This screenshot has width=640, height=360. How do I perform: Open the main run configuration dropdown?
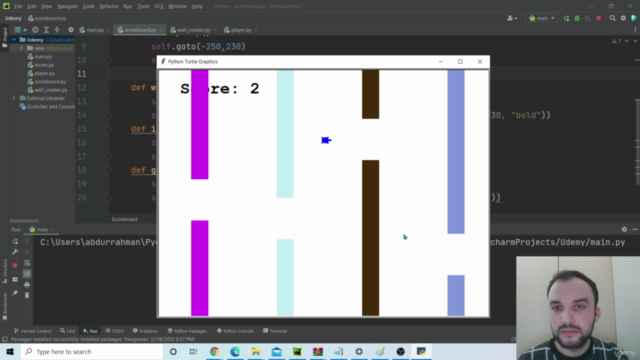tap(542, 18)
